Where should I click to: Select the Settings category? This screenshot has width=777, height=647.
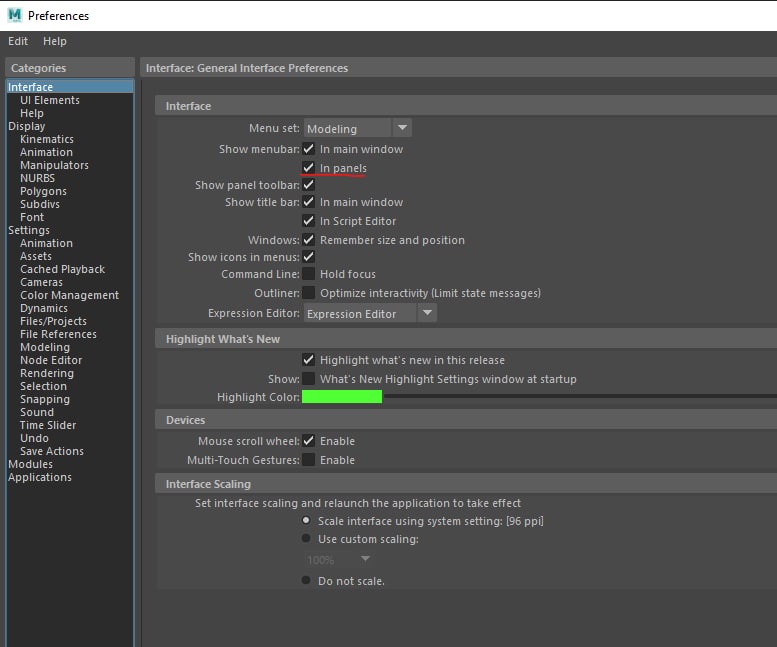(x=29, y=230)
